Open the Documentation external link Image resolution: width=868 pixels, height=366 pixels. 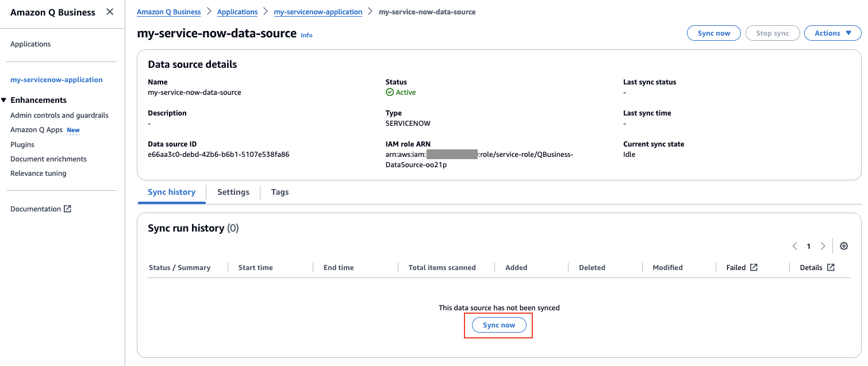point(41,209)
